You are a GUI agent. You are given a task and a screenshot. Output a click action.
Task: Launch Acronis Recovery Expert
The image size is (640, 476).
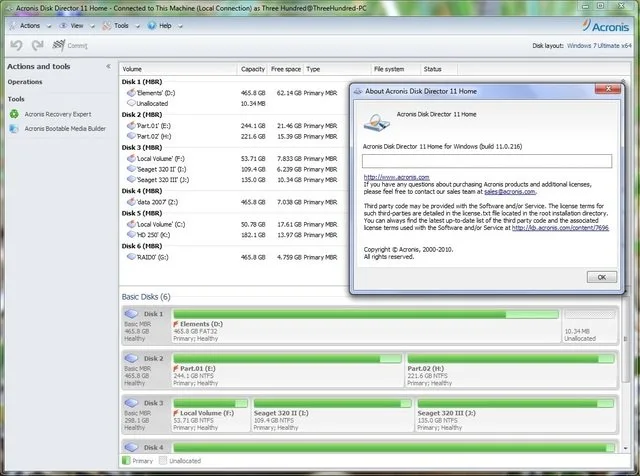(58, 114)
